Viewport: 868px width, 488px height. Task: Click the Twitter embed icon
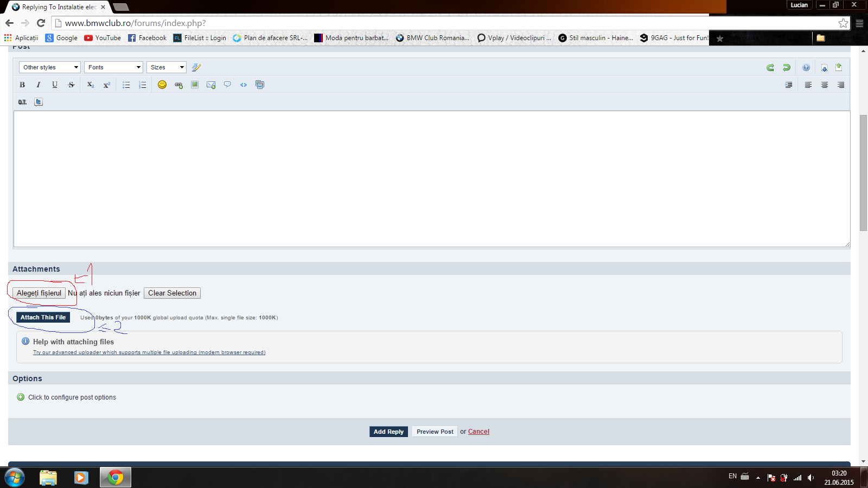[x=39, y=102]
